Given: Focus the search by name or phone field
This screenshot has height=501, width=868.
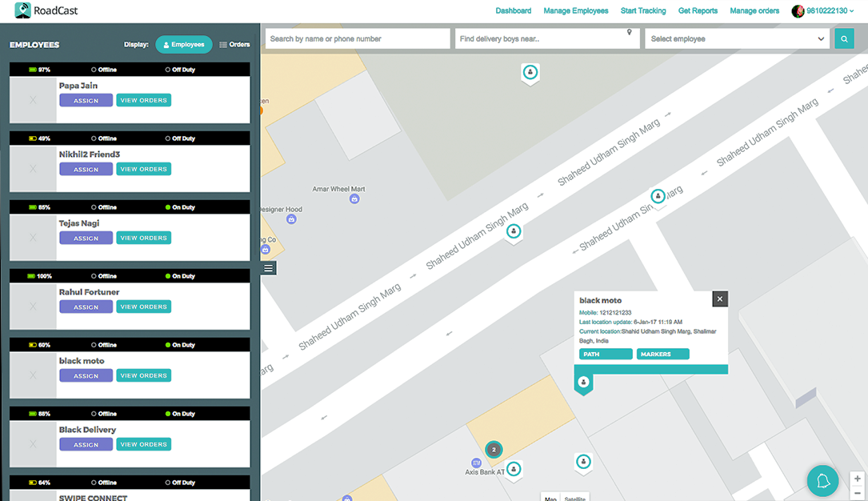Looking at the screenshot, I should [358, 38].
